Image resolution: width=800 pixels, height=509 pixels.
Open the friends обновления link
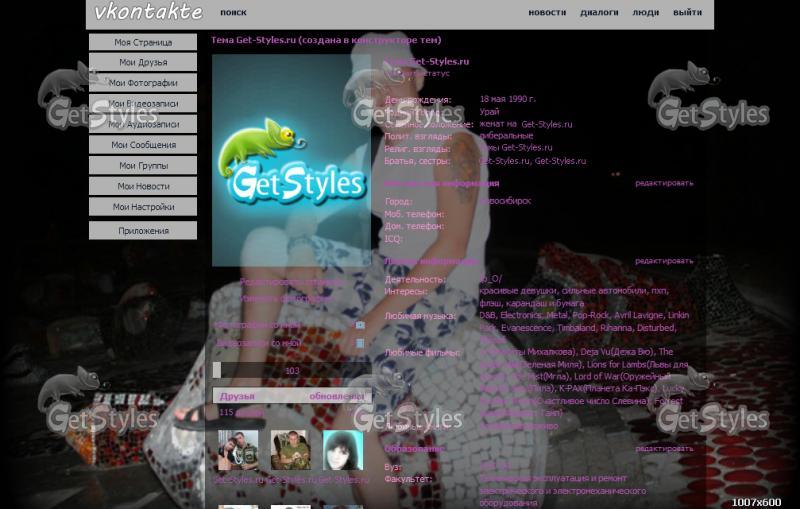click(x=337, y=396)
